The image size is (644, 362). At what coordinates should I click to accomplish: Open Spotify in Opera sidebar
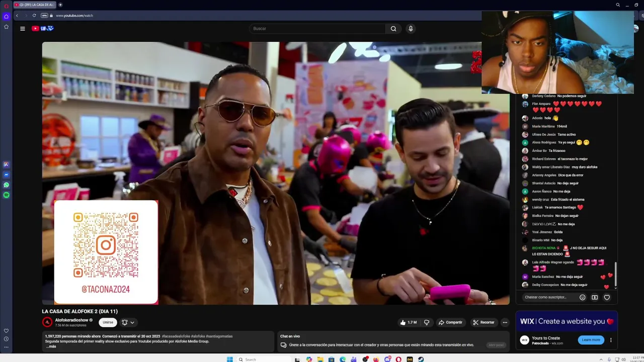(x=6, y=195)
